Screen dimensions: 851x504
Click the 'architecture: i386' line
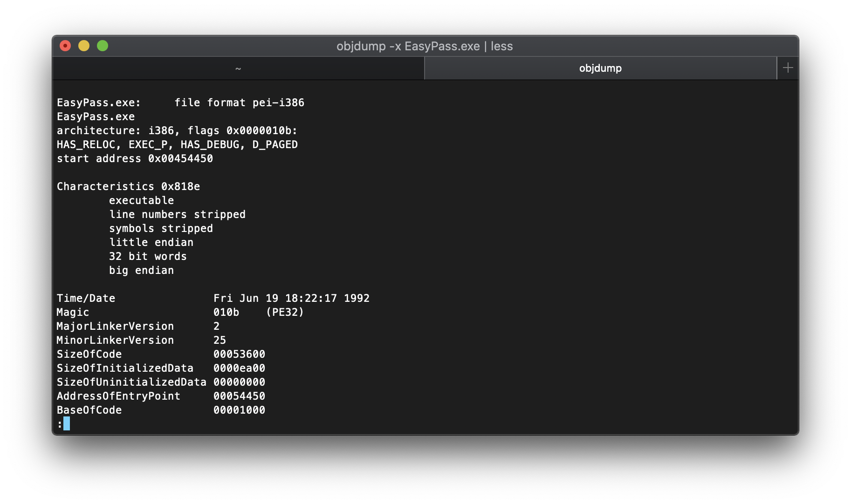click(177, 130)
